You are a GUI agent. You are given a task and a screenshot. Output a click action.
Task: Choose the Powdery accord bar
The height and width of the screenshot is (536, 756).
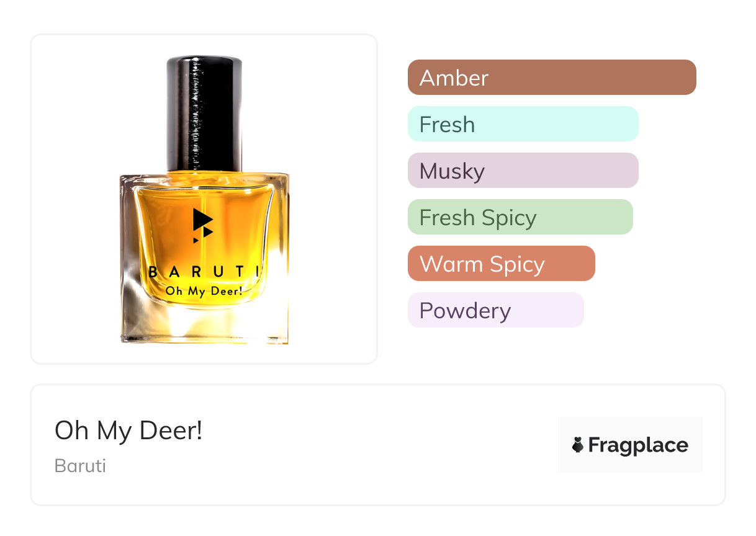[x=495, y=310]
